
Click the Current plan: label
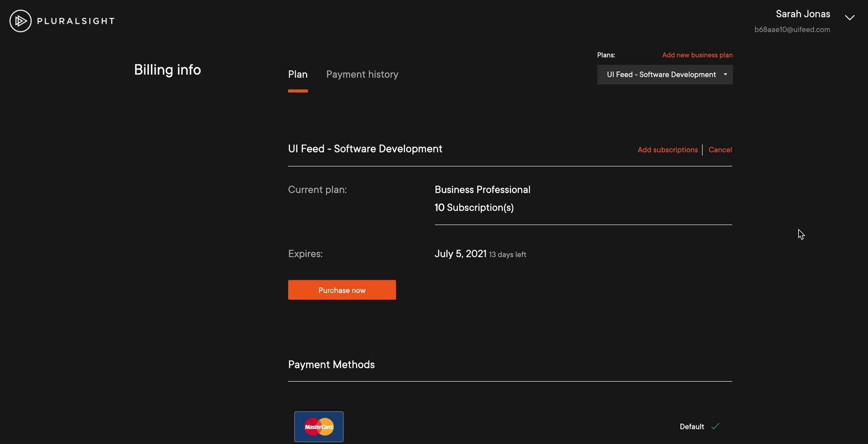click(x=317, y=190)
